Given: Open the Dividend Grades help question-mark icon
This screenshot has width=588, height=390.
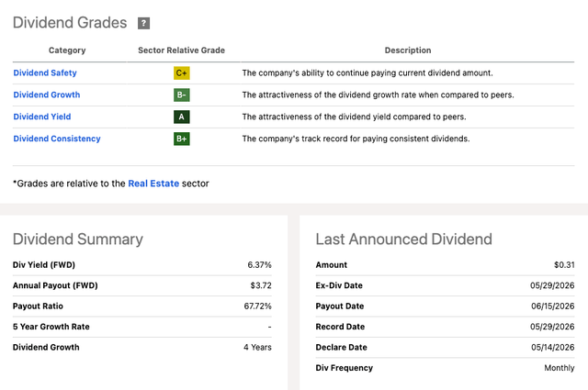Looking at the screenshot, I should (x=143, y=23).
